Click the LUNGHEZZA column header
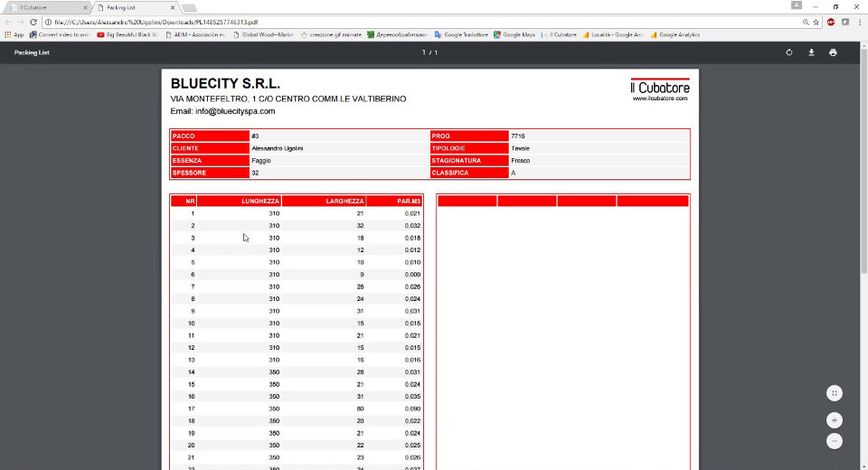Image resolution: width=868 pixels, height=470 pixels. 239,201
